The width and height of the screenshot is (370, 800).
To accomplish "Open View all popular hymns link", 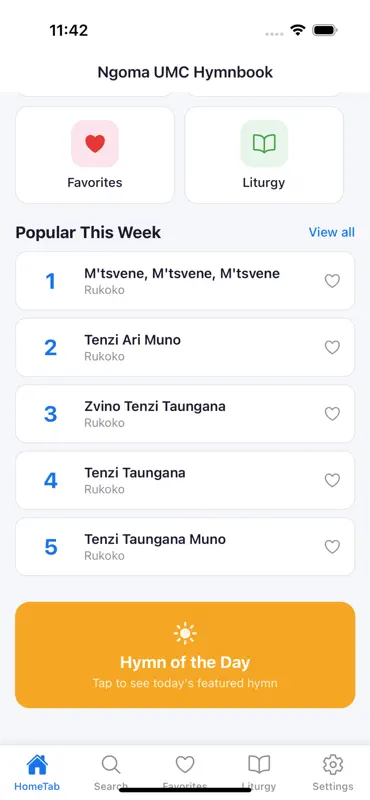I will coord(332,232).
